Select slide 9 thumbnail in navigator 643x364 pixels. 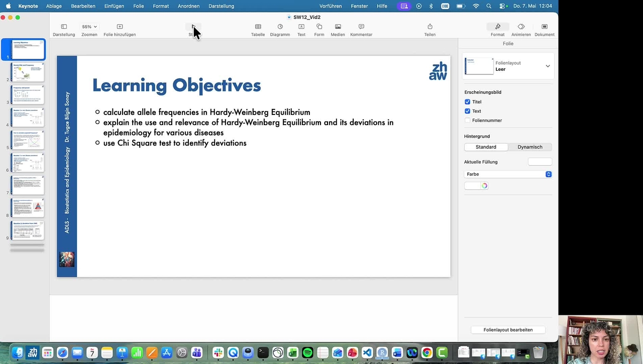click(28, 230)
